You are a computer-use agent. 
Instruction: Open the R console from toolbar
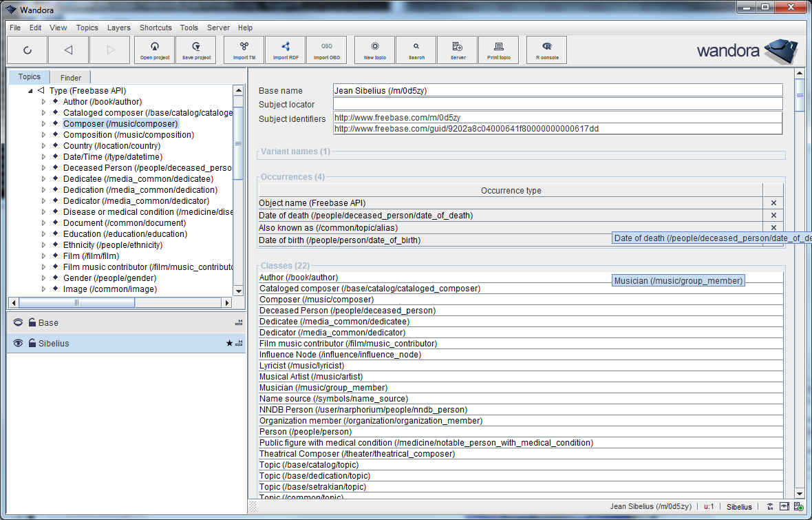pyautogui.click(x=547, y=50)
